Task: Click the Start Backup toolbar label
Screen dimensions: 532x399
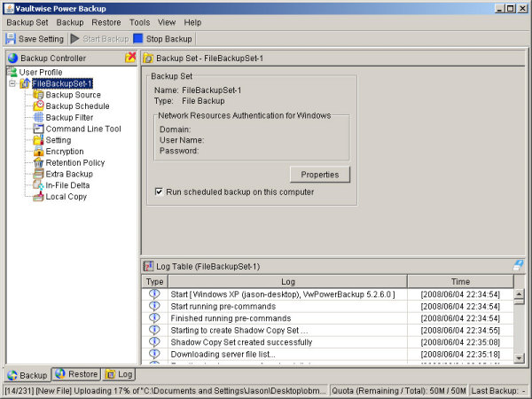Action: tap(106, 39)
